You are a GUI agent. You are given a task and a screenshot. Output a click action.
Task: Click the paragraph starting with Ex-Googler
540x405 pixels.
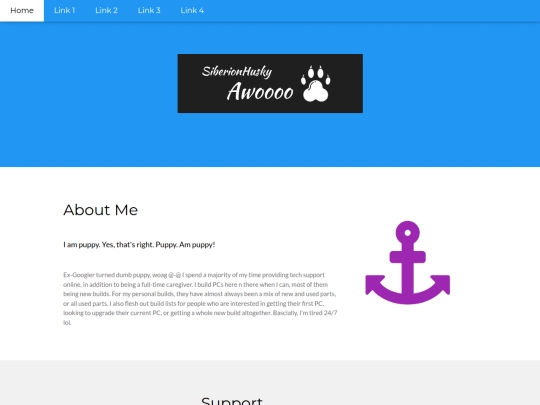[200, 299]
